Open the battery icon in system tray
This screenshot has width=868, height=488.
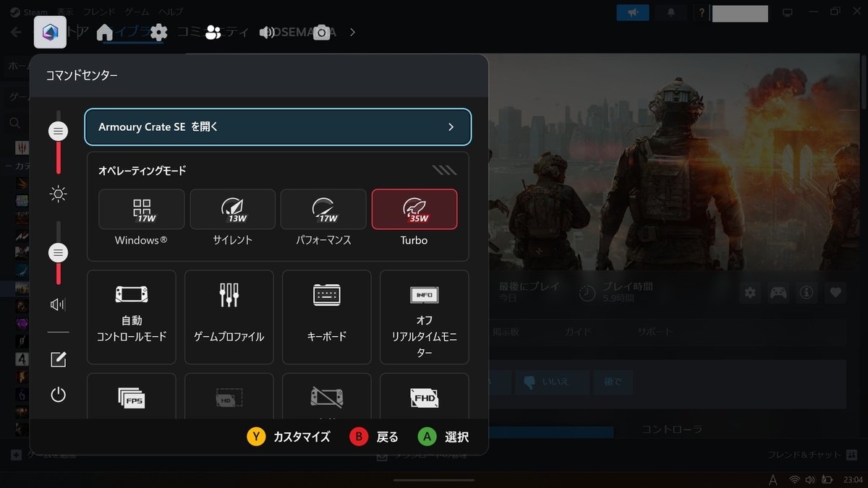tap(827, 479)
